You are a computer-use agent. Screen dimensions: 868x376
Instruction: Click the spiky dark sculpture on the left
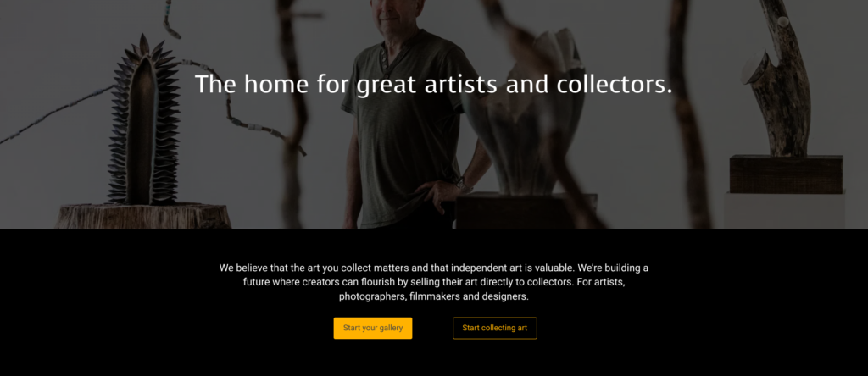[144, 120]
